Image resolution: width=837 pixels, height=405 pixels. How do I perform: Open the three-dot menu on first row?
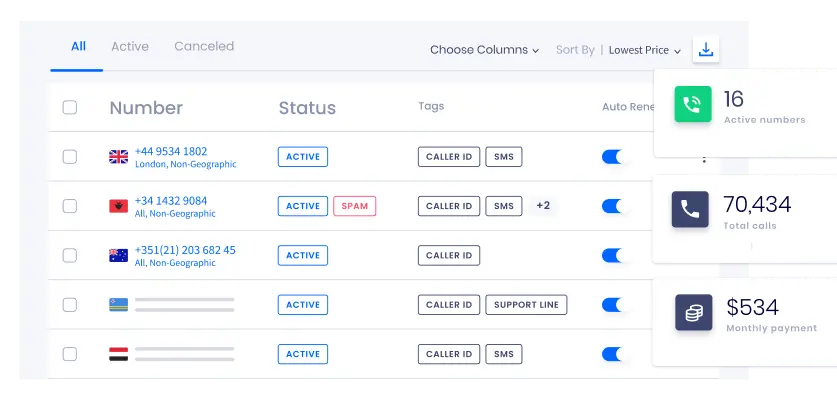tap(704, 158)
